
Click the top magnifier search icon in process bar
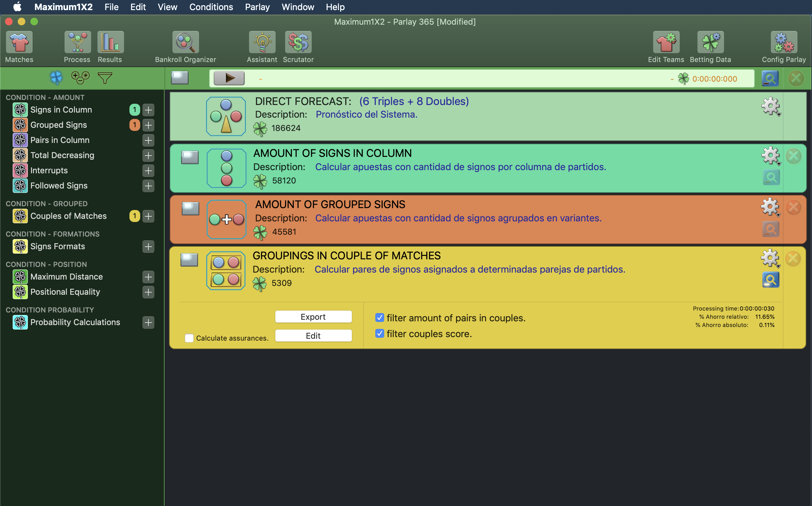coord(770,79)
